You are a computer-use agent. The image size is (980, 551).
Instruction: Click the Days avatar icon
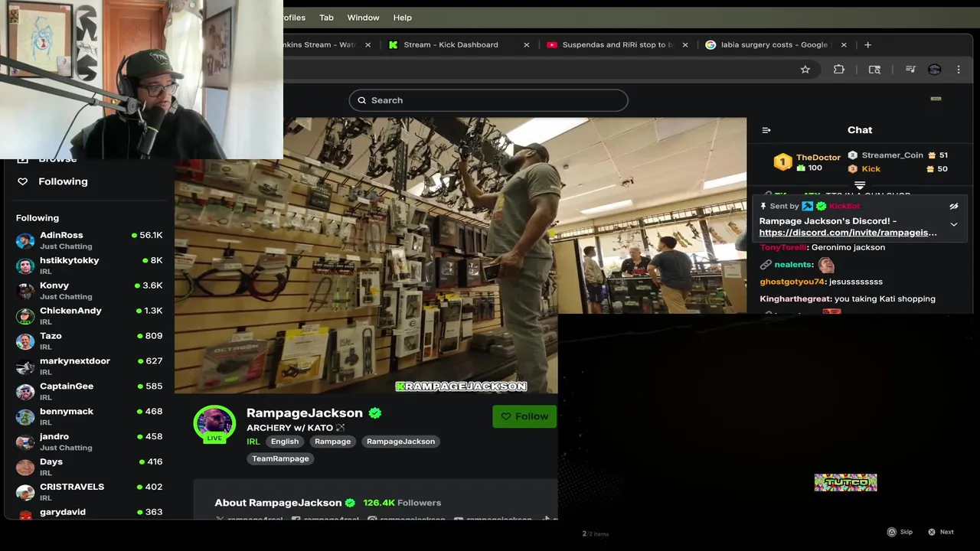[x=25, y=468]
